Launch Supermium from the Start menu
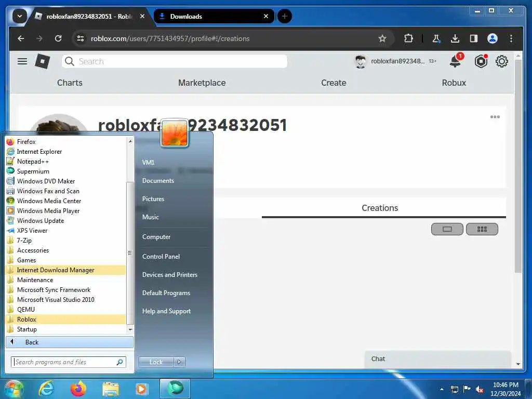Viewport: 532px width, 399px height. coord(65,171)
